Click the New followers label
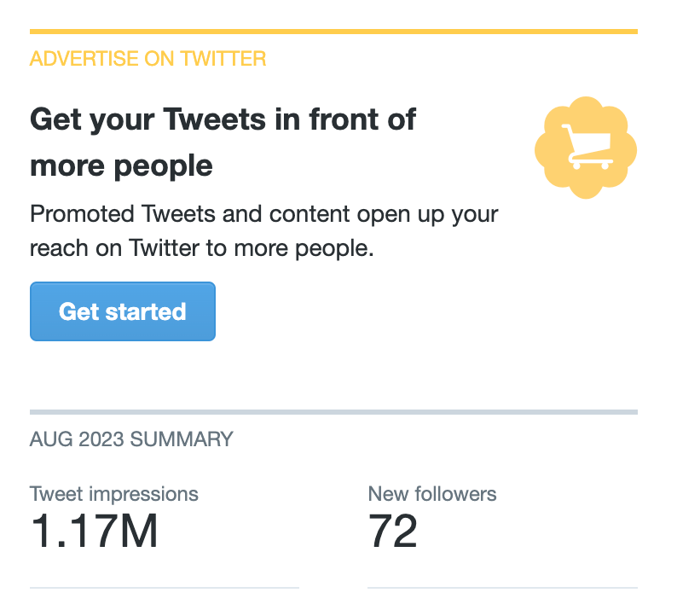This screenshot has width=677, height=616. 432,493
